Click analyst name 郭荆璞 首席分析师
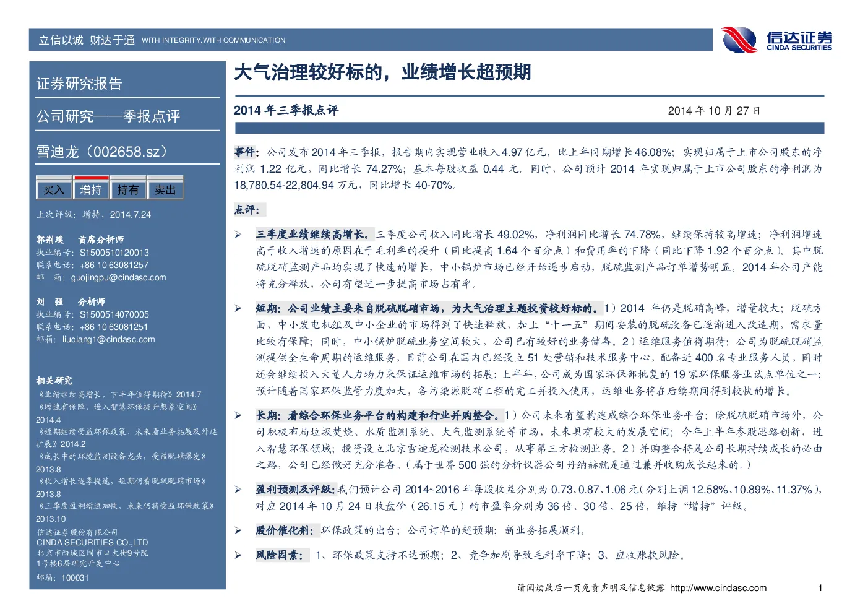Image resolution: width=868 pixels, height=614 pixels. tap(80, 240)
